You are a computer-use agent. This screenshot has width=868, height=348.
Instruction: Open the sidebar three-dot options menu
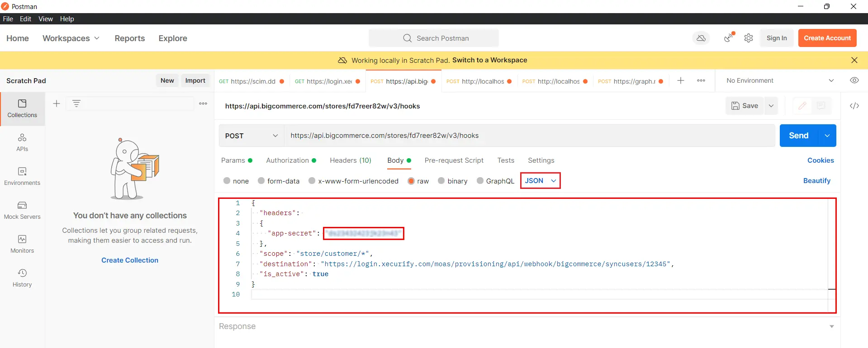click(203, 103)
